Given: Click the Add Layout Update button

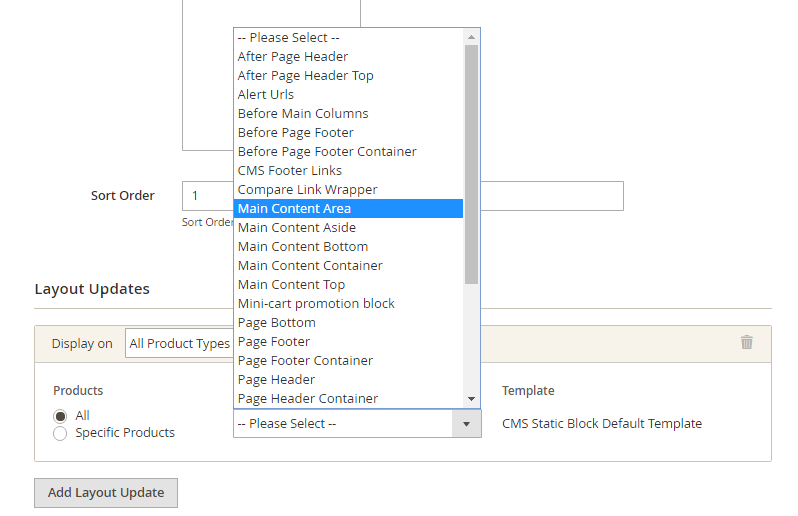Looking at the screenshot, I should (x=106, y=493).
